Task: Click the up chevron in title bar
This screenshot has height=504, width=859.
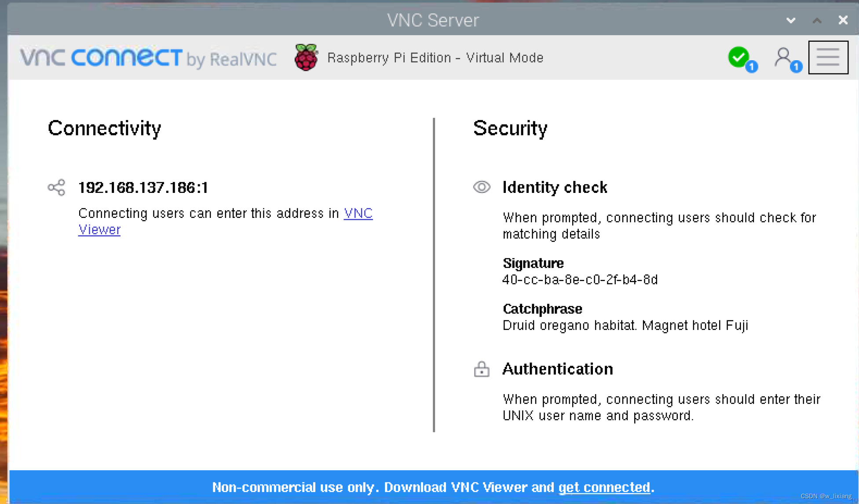Action: [817, 20]
